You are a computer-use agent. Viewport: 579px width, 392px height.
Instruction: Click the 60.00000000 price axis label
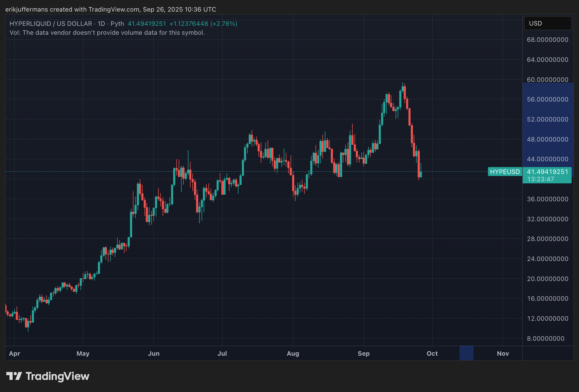pyautogui.click(x=547, y=79)
